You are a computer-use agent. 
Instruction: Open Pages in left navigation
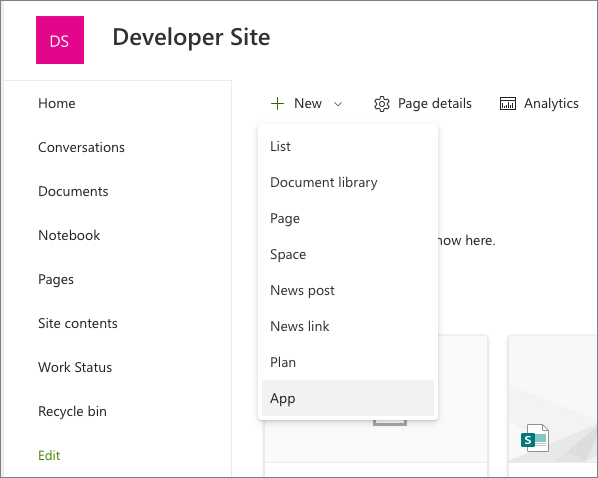(56, 280)
